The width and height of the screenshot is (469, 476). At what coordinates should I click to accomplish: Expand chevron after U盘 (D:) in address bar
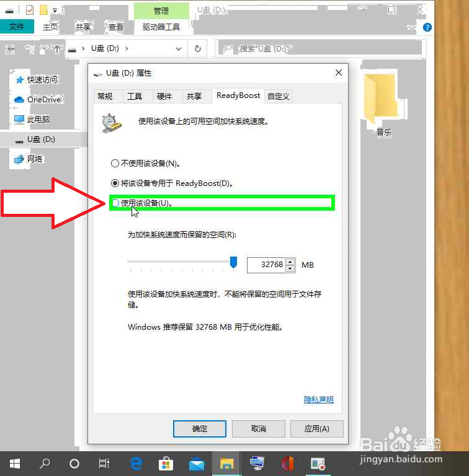[x=127, y=48]
